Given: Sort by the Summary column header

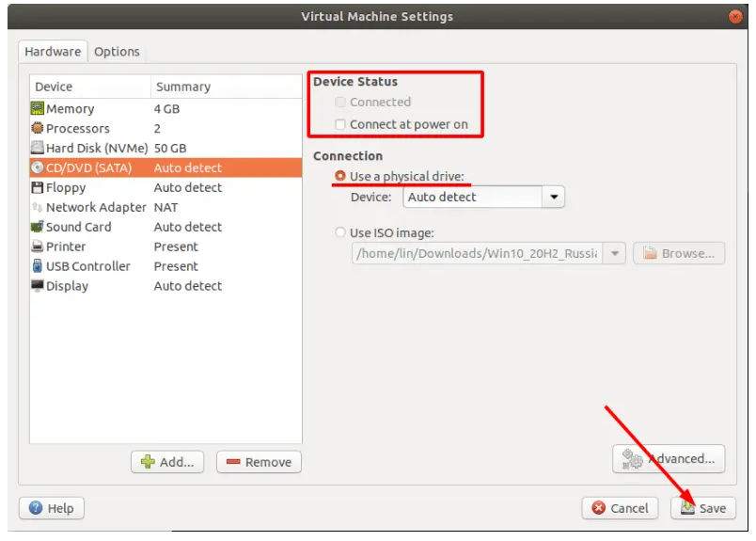Looking at the screenshot, I should coord(226,87).
